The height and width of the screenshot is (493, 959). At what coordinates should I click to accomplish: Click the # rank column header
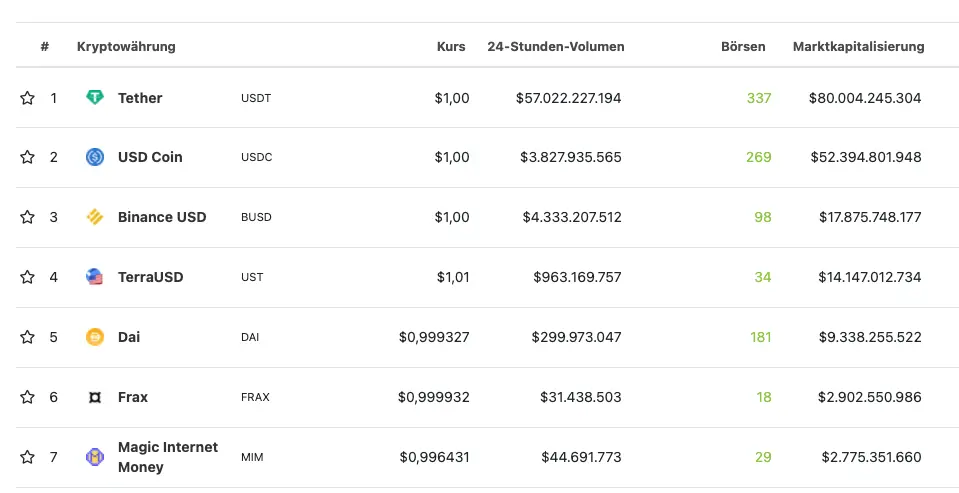pyautogui.click(x=45, y=46)
